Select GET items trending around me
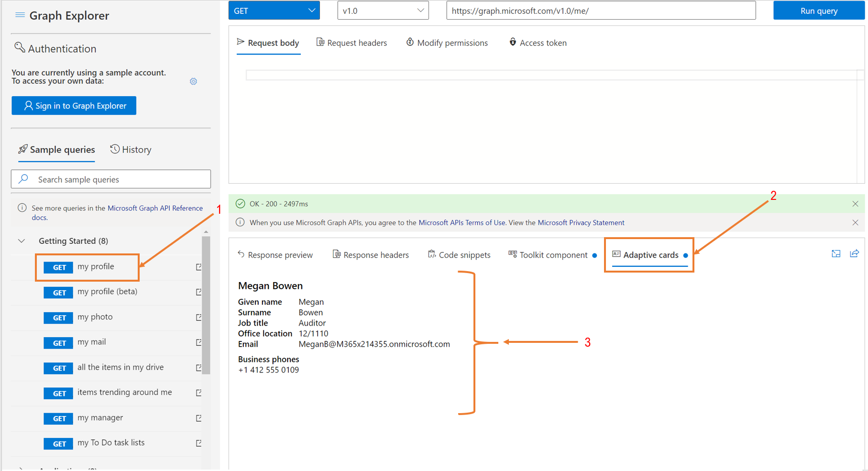This screenshot has height=471, width=868. 108,393
